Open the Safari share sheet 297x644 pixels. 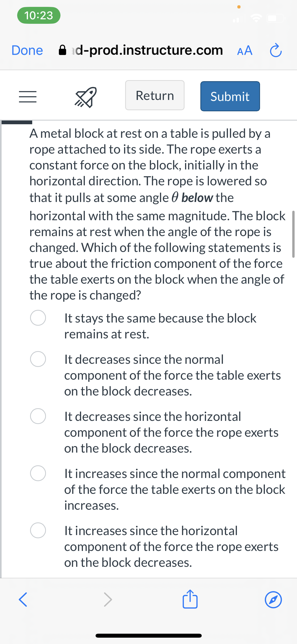pos(190,599)
